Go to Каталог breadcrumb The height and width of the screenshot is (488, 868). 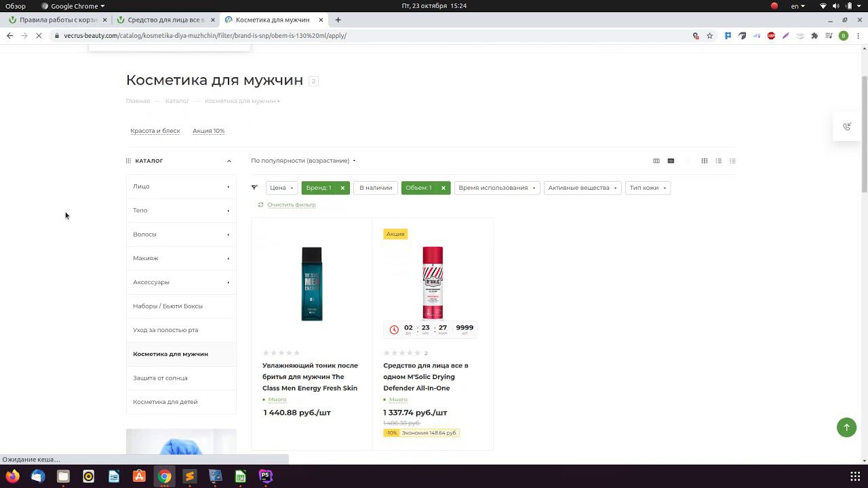click(x=177, y=101)
